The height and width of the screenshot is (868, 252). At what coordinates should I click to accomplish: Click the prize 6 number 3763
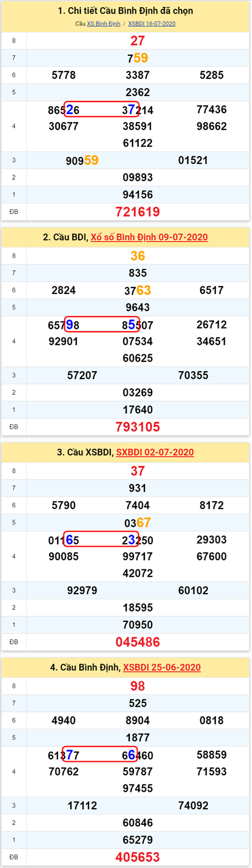pyautogui.click(x=138, y=290)
